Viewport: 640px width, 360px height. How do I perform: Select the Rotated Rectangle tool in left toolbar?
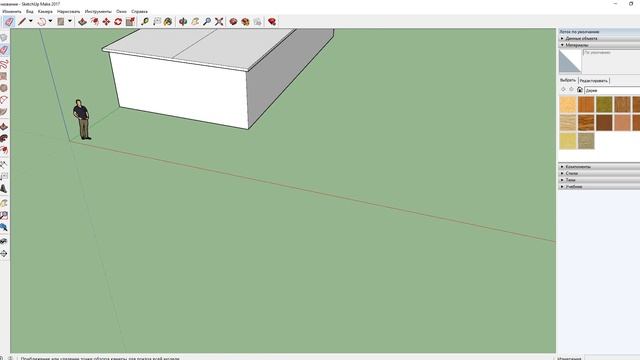pyautogui.click(x=4, y=76)
